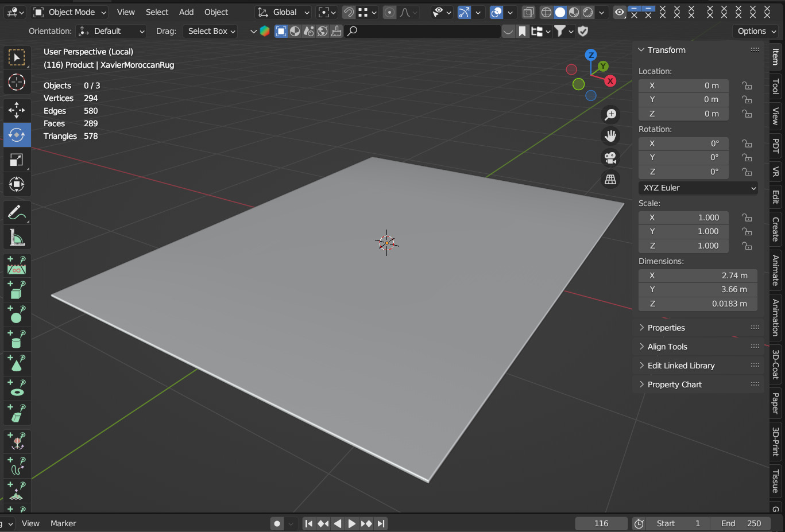785x532 pixels.
Task: Open the Drag Select Box dropdown
Action: click(211, 31)
